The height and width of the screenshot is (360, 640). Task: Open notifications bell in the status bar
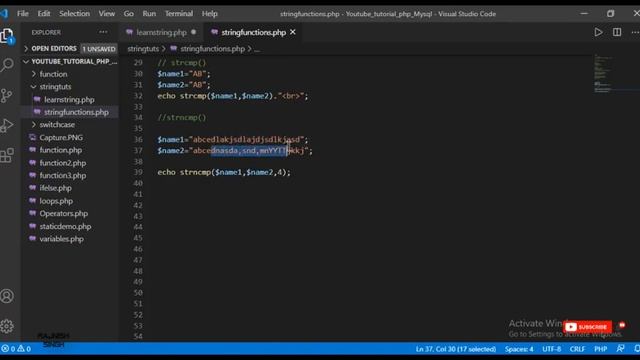(636, 349)
